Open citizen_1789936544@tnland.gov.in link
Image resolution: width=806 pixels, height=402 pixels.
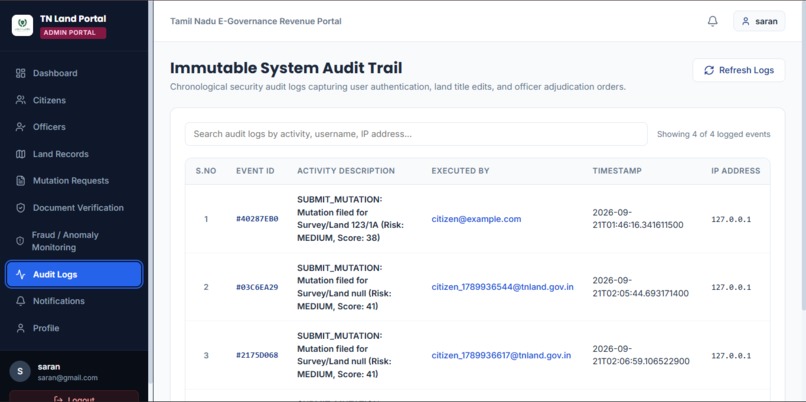502,287
